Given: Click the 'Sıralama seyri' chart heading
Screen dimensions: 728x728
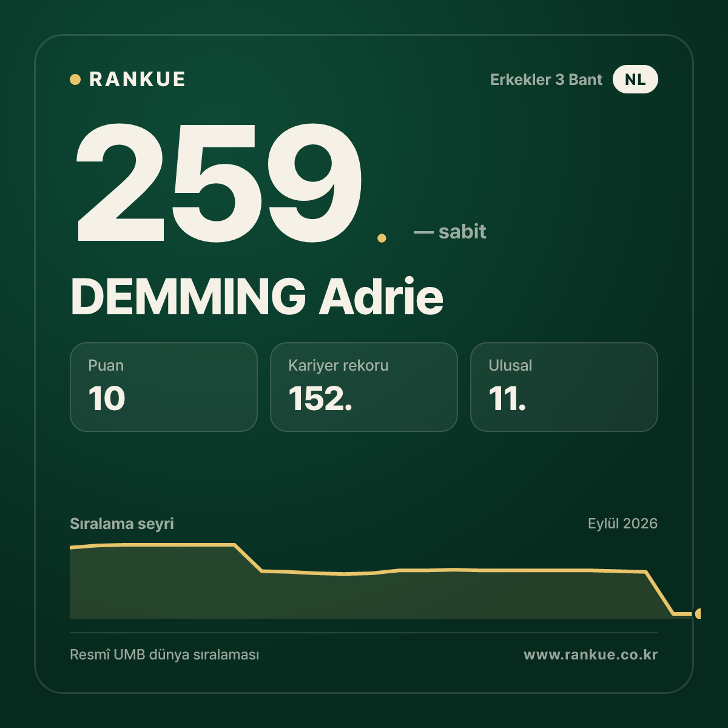Looking at the screenshot, I should click(122, 524).
